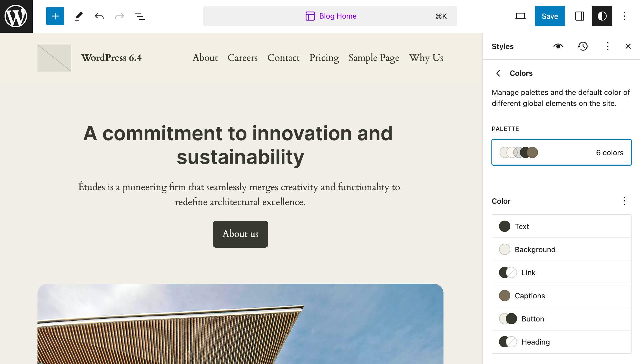Image resolution: width=640 pixels, height=364 pixels.
Task: Click the Styles panel options kebab menu
Action: [607, 46]
